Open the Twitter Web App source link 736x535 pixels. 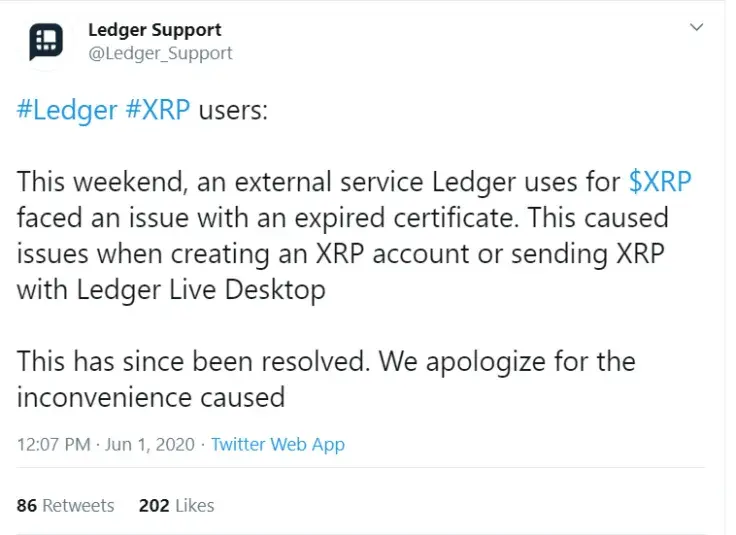pos(278,445)
